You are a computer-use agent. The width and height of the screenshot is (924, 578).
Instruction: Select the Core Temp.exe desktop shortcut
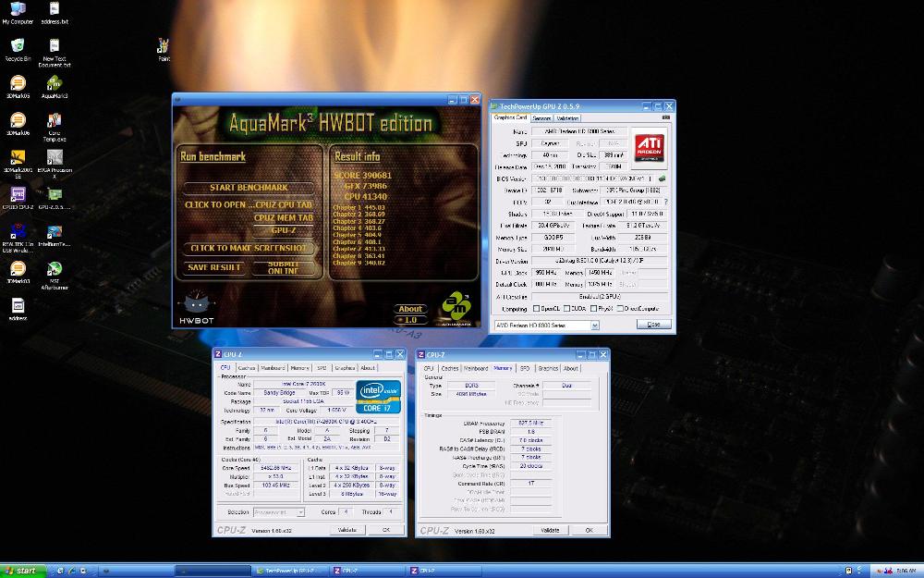pos(55,127)
